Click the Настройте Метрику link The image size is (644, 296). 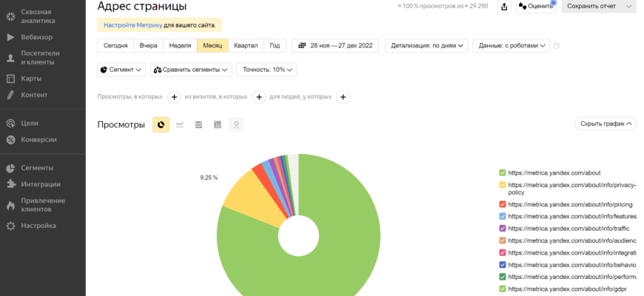[133, 25]
